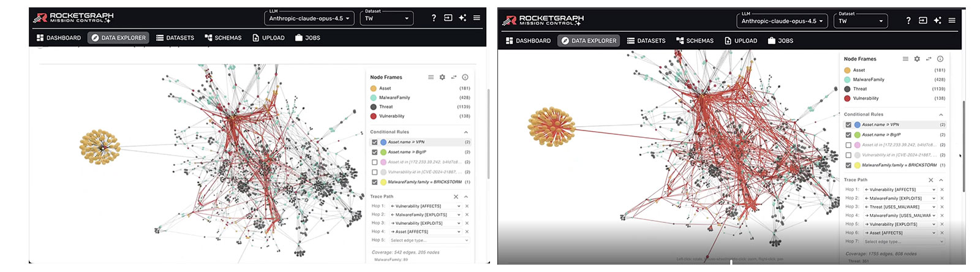980x272 pixels.
Task: Remove Hop 4 in left window Trace Path
Action: [467, 232]
